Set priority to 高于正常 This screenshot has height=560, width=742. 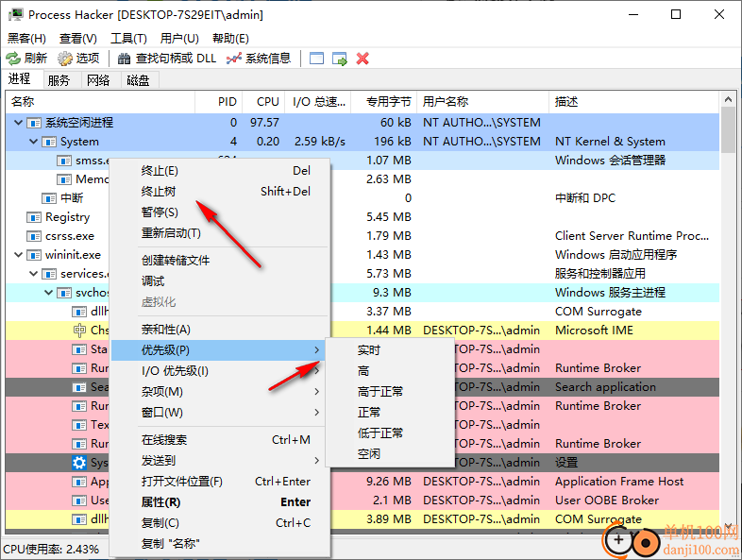point(390,392)
